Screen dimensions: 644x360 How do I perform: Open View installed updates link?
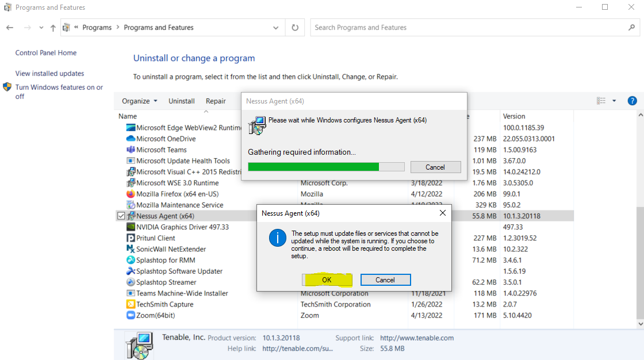(x=49, y=74)
